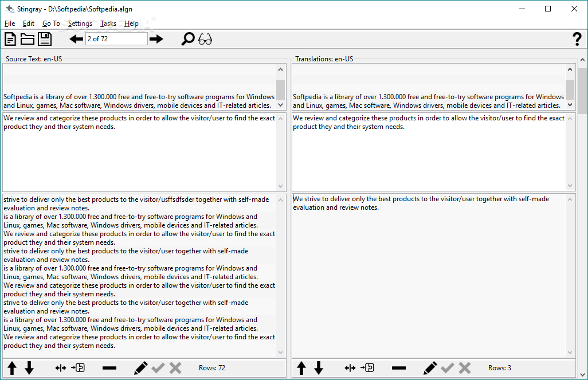
Task: Create a new alignment document
Action: click(10, 39)
